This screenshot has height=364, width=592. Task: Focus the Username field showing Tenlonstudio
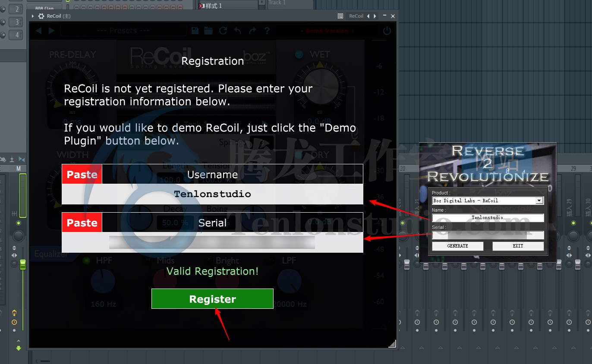[x=212, y=194]
